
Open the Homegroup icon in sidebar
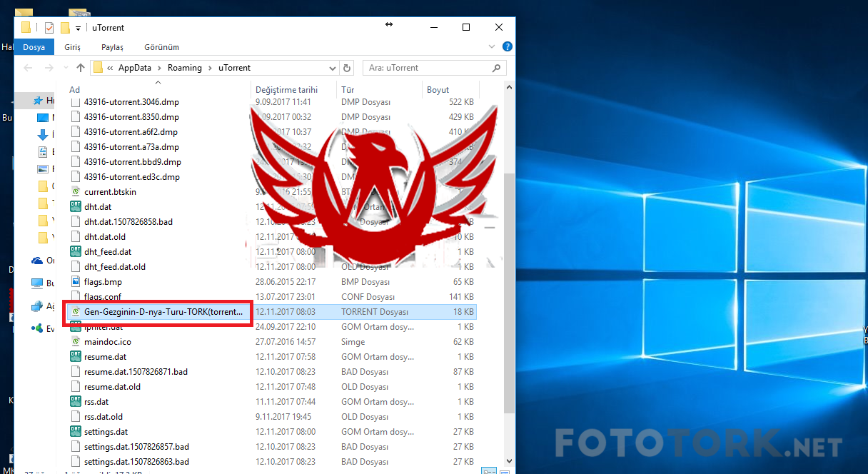tap(37, 328)
